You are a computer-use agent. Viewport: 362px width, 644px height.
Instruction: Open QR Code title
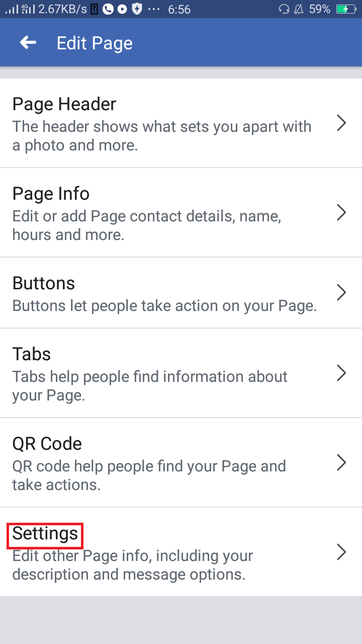[47, 444]
